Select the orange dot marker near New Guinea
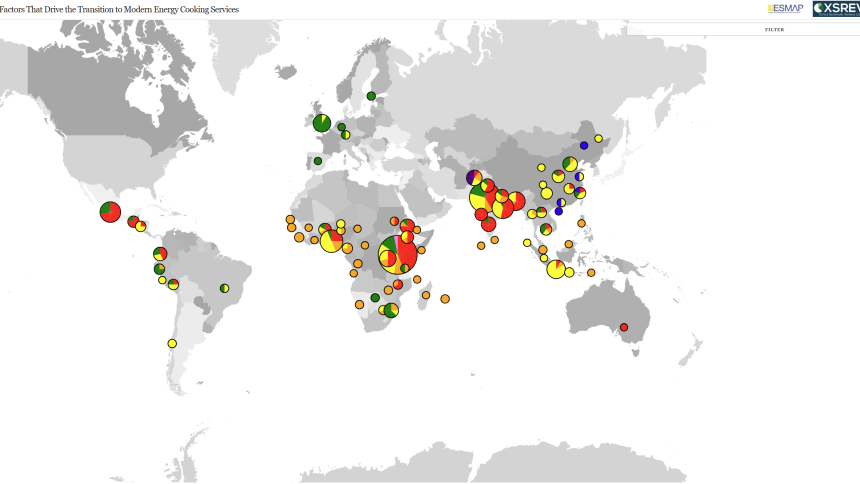This screenshot has height=484, width=860. coord(591,273)
